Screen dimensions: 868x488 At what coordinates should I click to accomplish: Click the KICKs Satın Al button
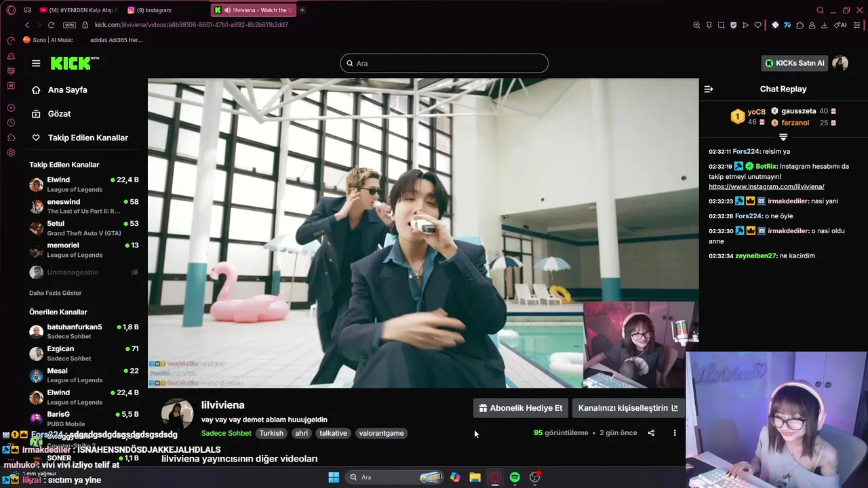coord(795,63)
